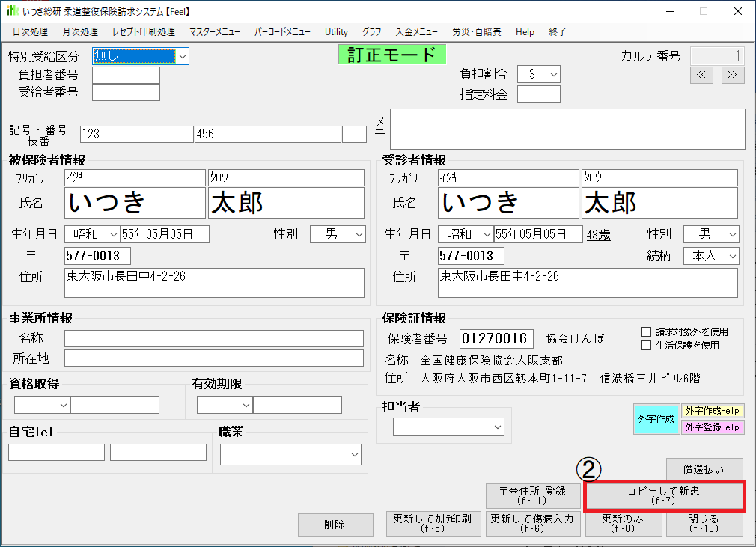Viewport: 756px width, 547px height.
Task: Click the previous record << arrow button
Action: tap(701, 75)
